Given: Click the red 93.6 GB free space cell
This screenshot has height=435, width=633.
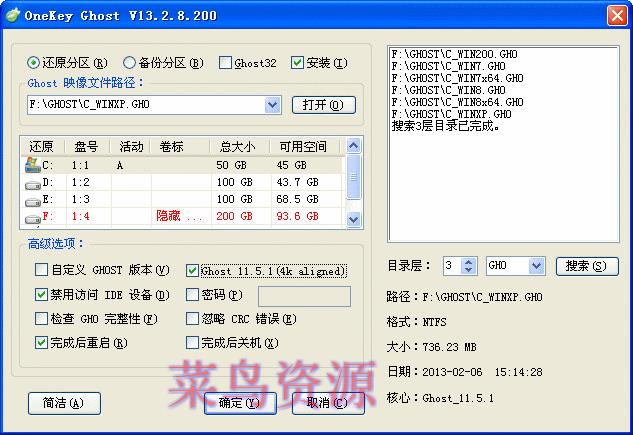Looking at the screenshot, I should pos(298,216).
